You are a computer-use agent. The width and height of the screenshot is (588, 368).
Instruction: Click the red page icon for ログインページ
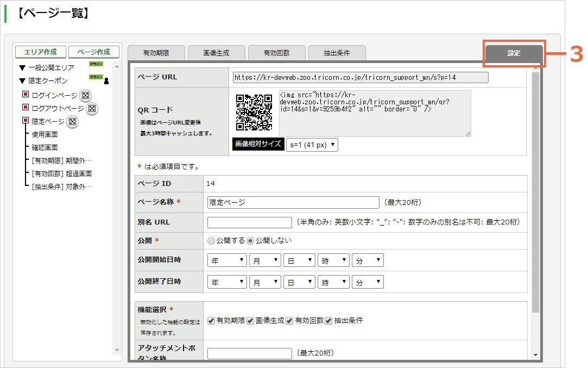coord(26,94)
